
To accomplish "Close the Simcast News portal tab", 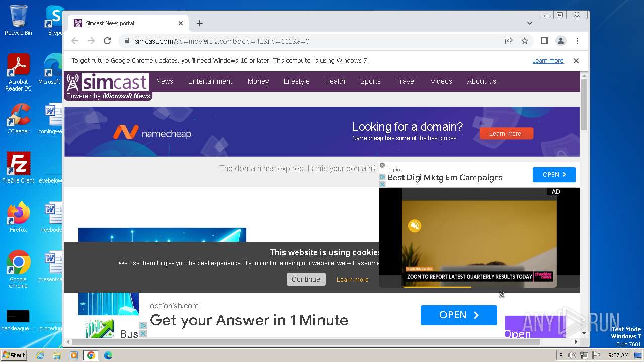I will pos(181,23).
